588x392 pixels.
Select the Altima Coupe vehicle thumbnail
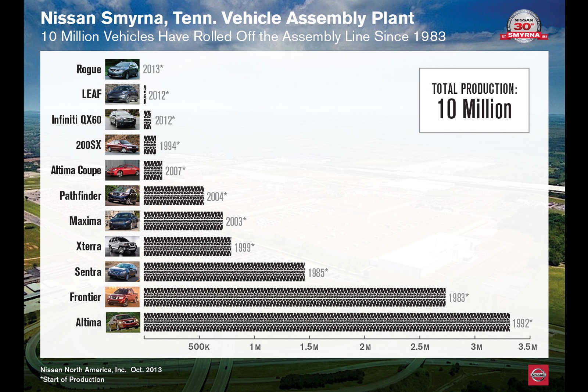tap(122, 170)
